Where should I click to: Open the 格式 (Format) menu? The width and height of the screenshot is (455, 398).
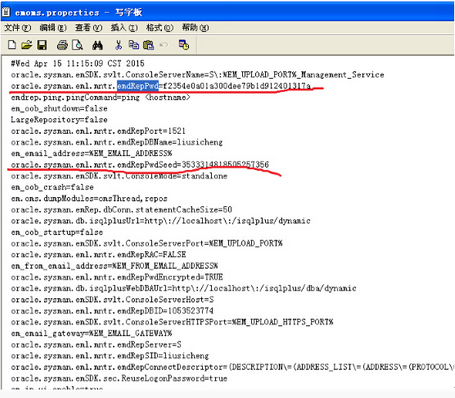coord(160,27)
